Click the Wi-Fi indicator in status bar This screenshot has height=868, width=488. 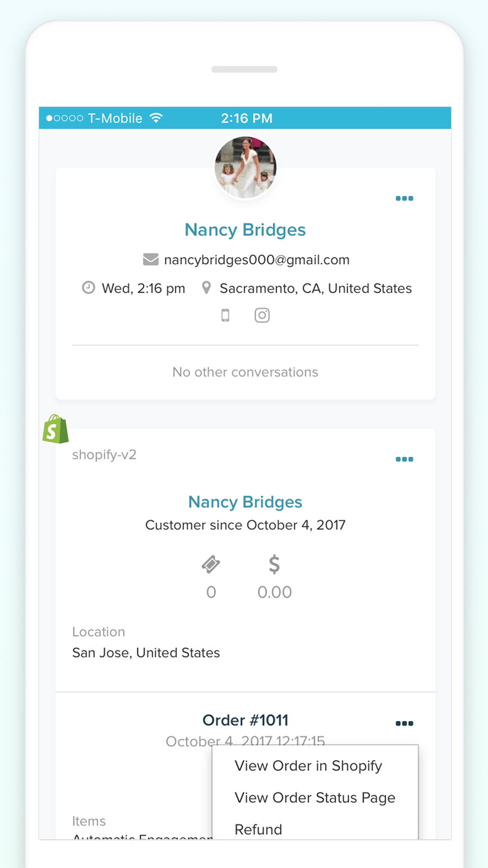coord(156,118)
